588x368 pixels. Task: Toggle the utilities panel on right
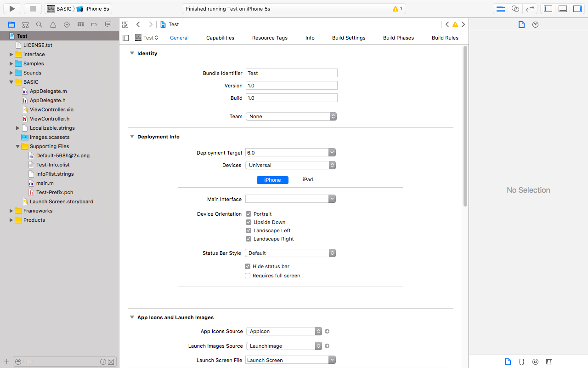tap(577, 9)
